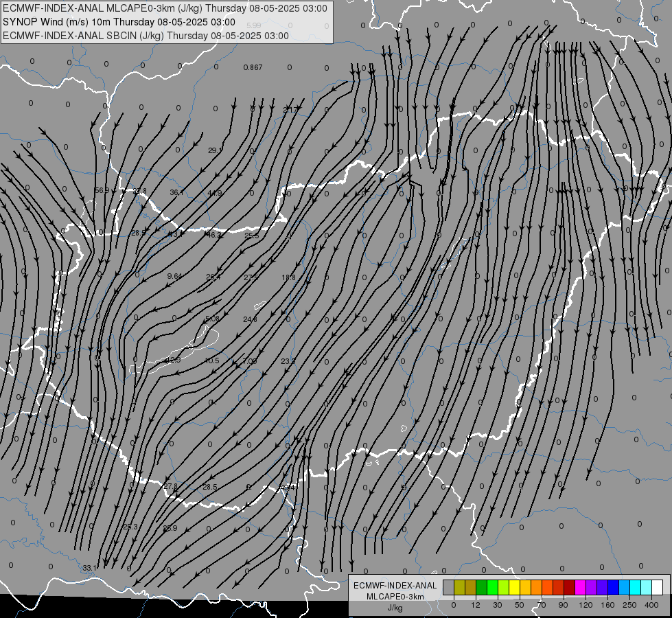Click the map value 36.1

tap(176, 192)
